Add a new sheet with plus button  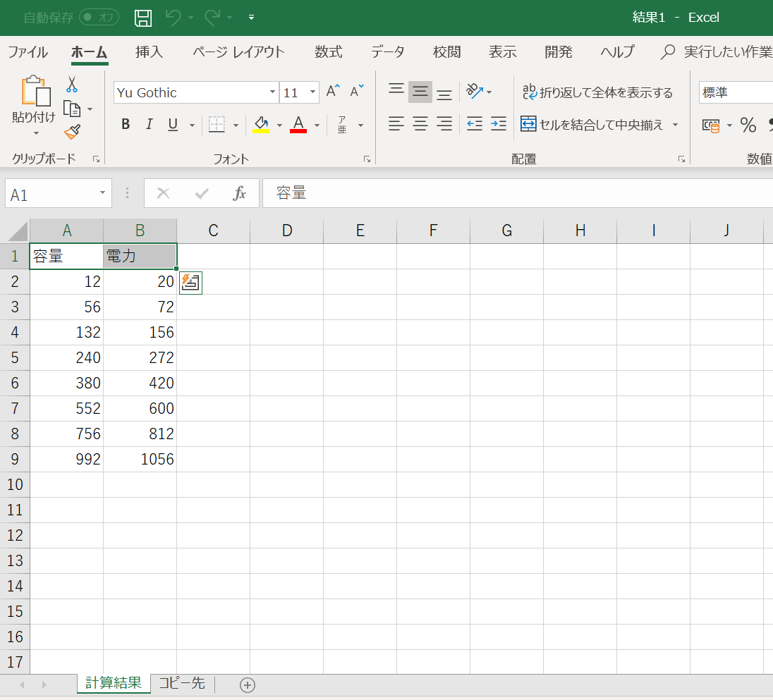click(248, 685)
